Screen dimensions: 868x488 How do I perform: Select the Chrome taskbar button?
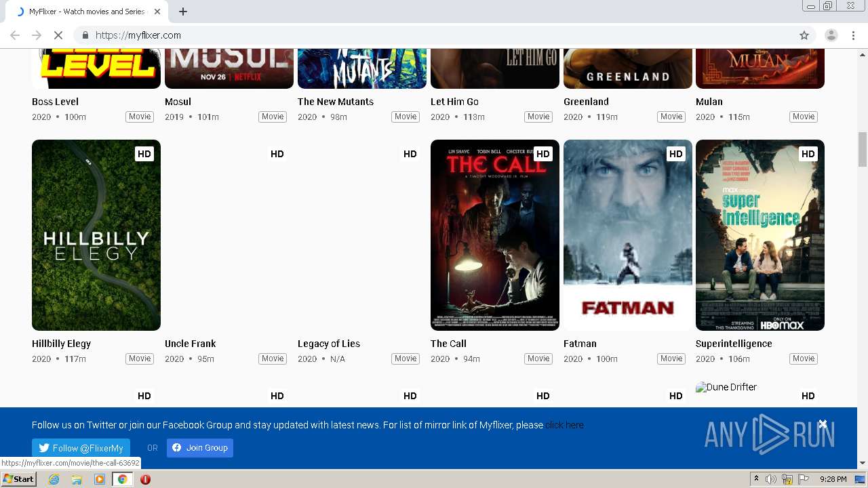tap(123, 479)
